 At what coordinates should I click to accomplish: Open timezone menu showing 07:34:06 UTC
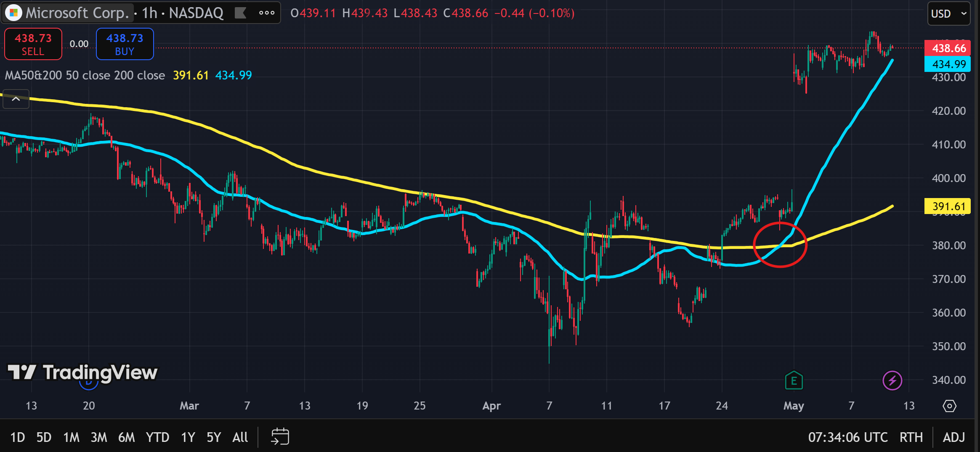[x=847, y=437]
